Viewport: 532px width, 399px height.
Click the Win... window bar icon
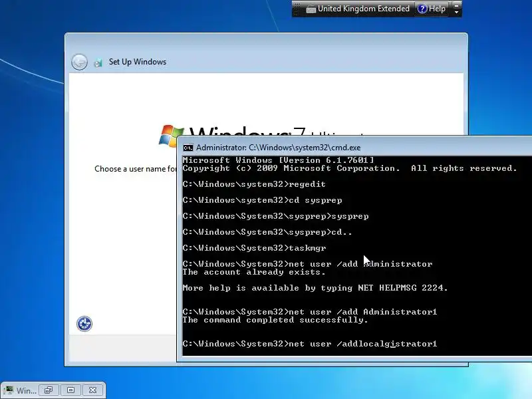[9, 390]
